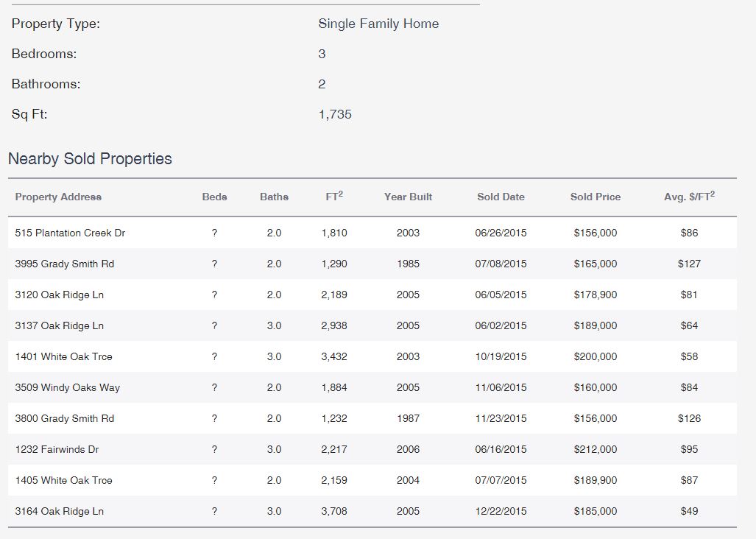Click the 1232 Fairwinds Dr address
Screen dimensions: 756x539
(x=57, y=450)
